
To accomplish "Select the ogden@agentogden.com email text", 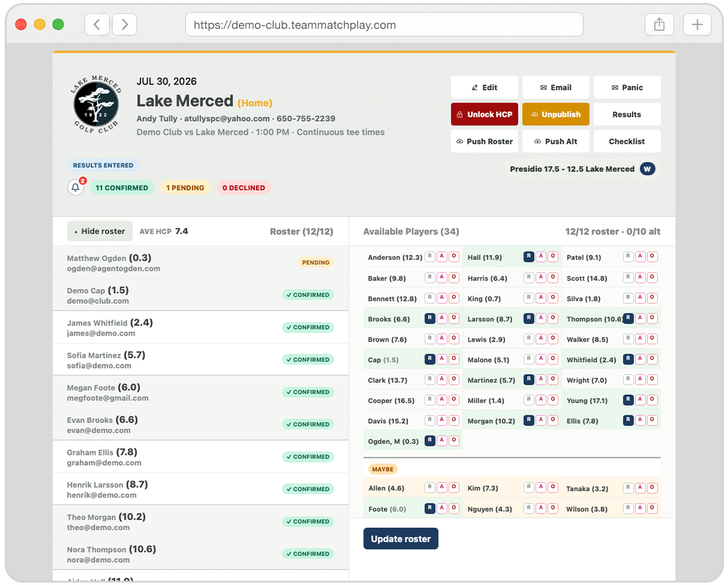I will (114, 269).
